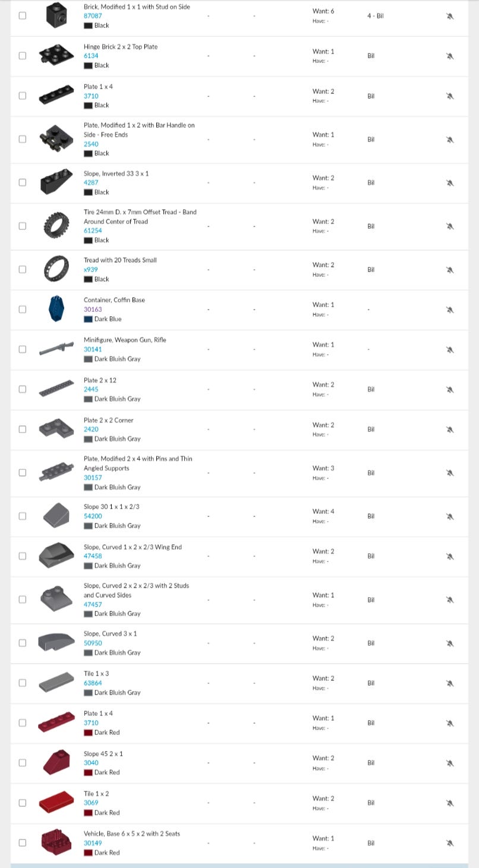Toggle notification bell for Tile 1 x 3
Viewport: 479px width, 868px height.
450,683
